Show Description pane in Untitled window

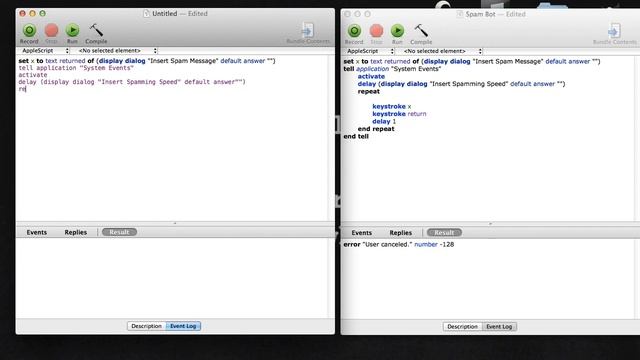tap(146, 326)
